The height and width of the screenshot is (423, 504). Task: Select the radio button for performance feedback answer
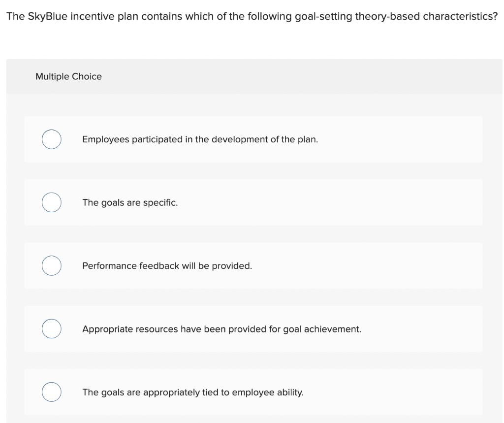pyautogui.click(x=51, y=265)
